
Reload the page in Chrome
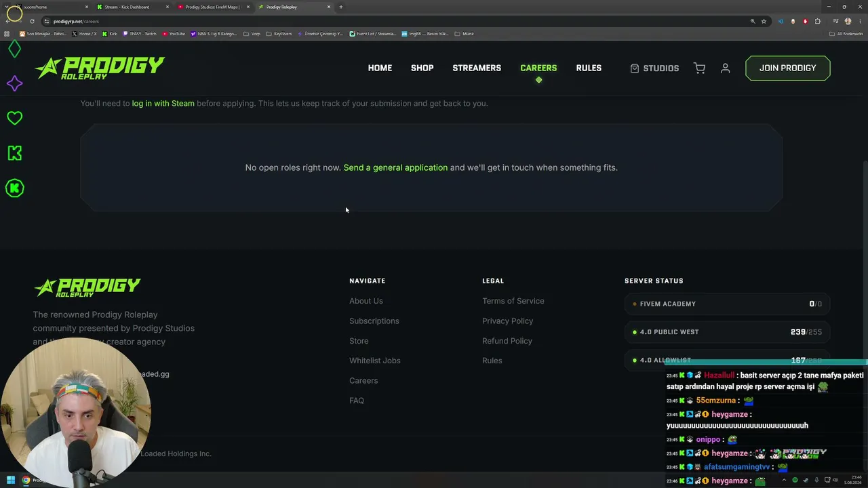click(x=32, y=21)
